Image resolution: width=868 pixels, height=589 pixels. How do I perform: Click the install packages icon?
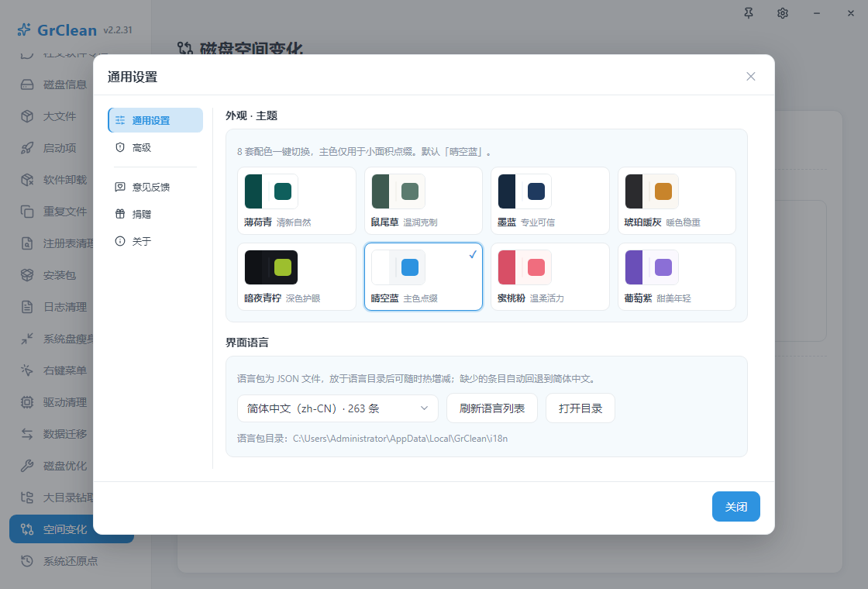click(x=27, y=275)
